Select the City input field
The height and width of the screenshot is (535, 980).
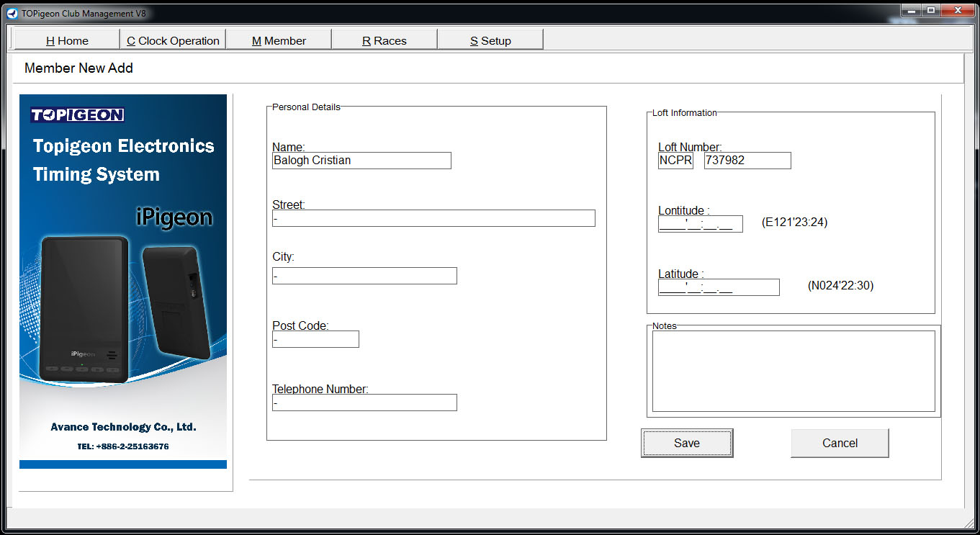[x=364, y=276]
